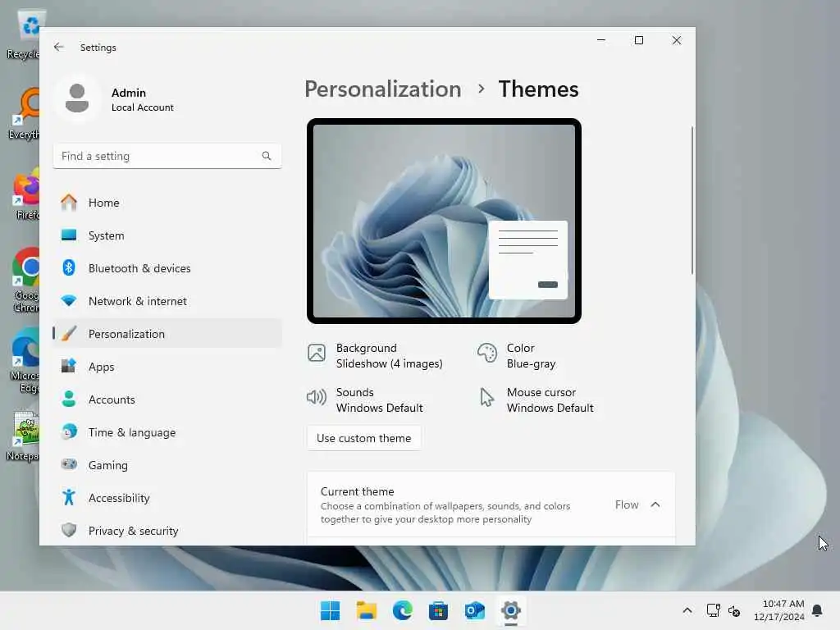Click Use custom theme button

pyautogui.click(x=363, y=438)
